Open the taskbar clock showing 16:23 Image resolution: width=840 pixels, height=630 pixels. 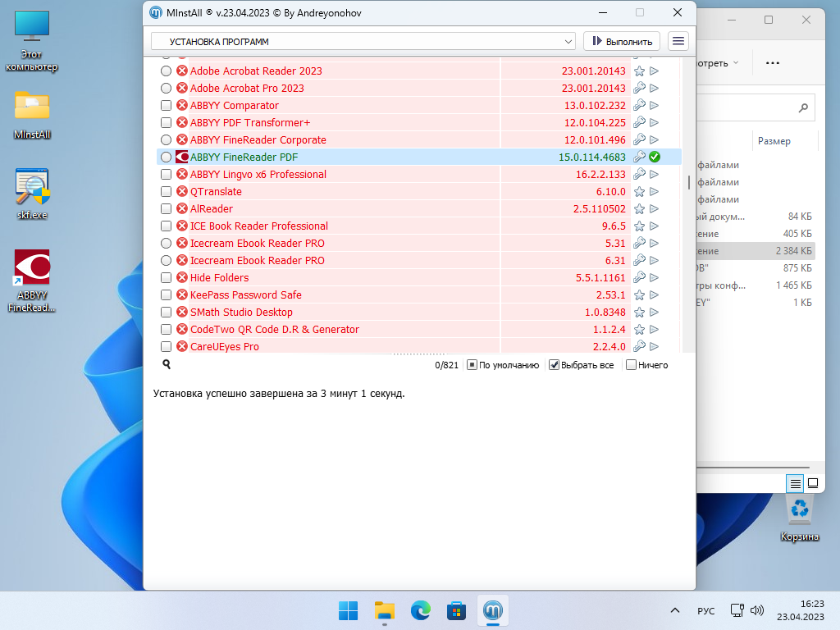(x=801, y=610)
